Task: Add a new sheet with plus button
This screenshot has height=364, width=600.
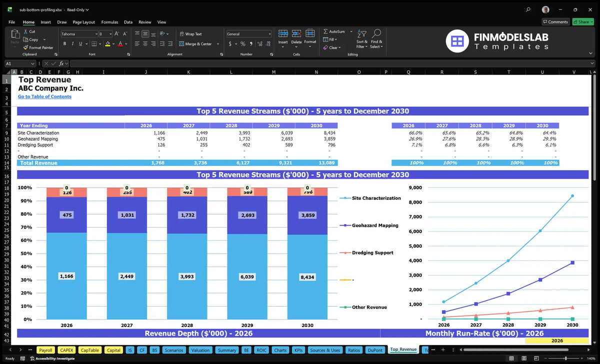Action: point(442,350)
